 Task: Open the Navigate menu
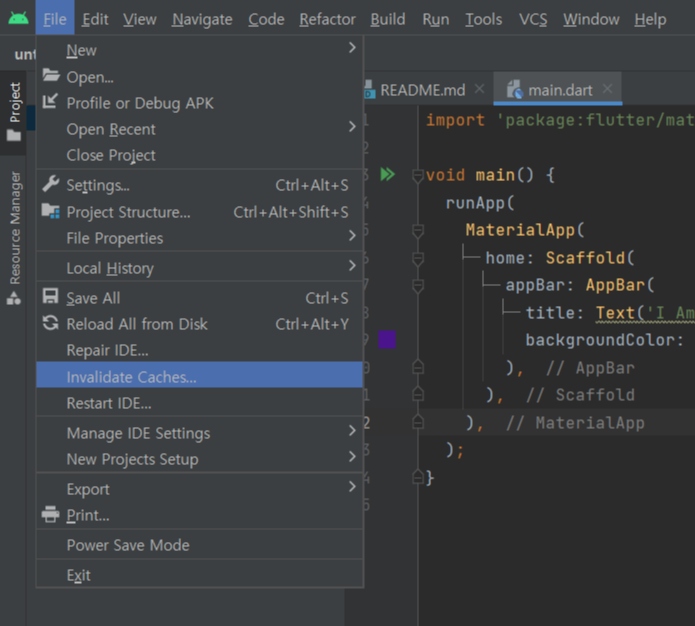click(x=202, y=19)
